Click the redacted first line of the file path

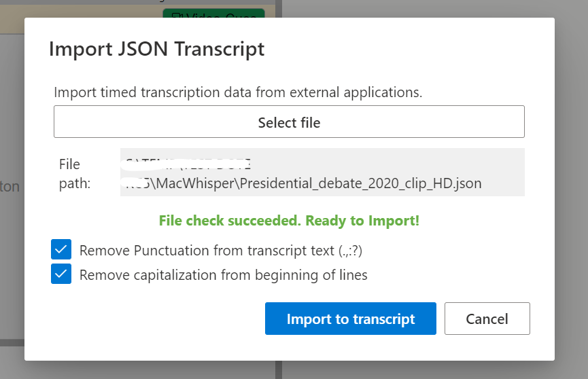pos(186,164)
